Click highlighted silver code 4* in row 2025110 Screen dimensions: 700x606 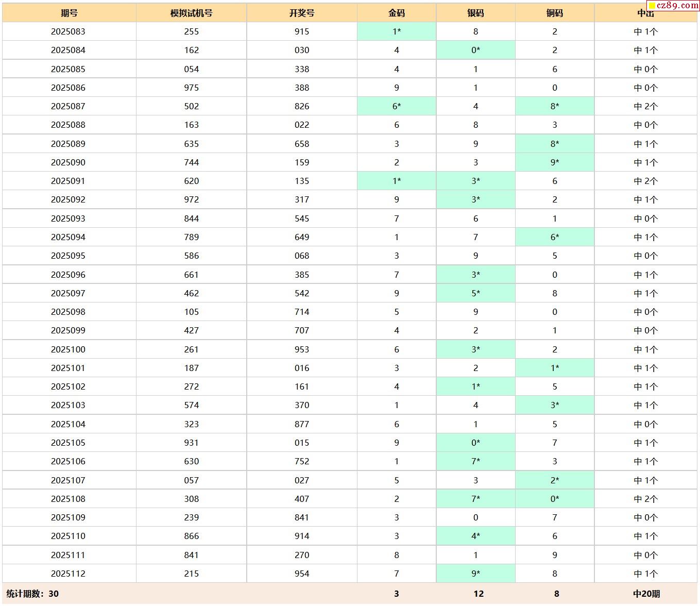click(475, 536)
